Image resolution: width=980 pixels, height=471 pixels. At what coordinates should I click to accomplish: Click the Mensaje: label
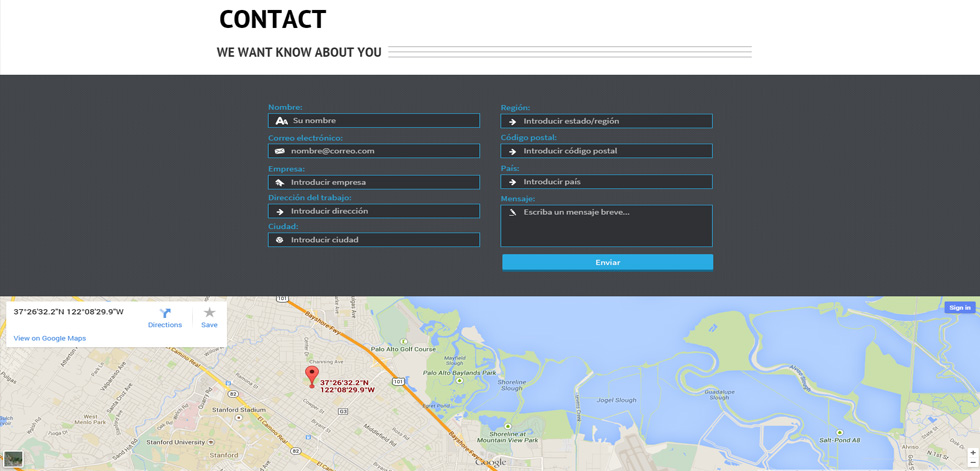pyautogui.click(x=518, y=199)
